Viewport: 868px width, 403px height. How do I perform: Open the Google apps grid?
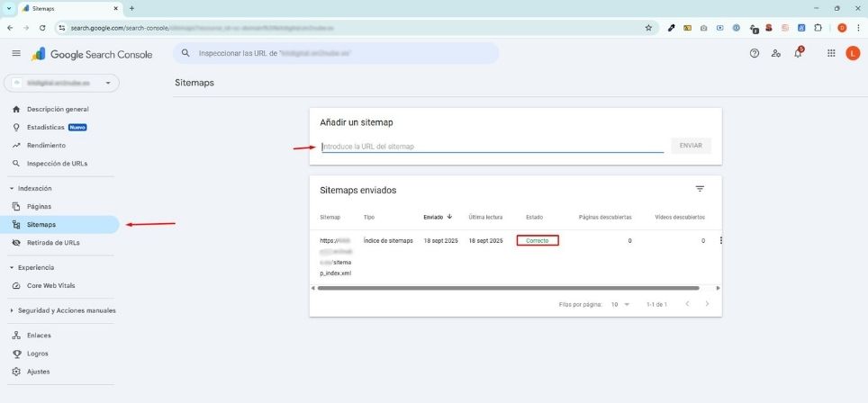(x=831, y=54)
